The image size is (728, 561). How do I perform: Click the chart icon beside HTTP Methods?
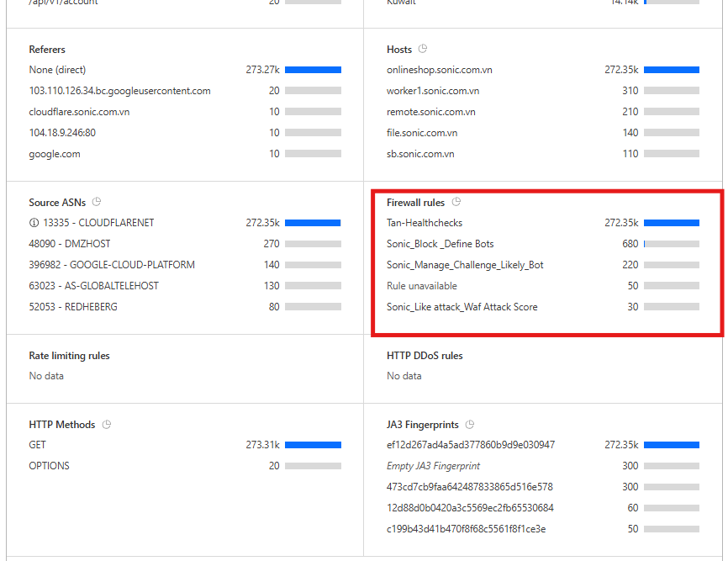(x=107, y=425)
